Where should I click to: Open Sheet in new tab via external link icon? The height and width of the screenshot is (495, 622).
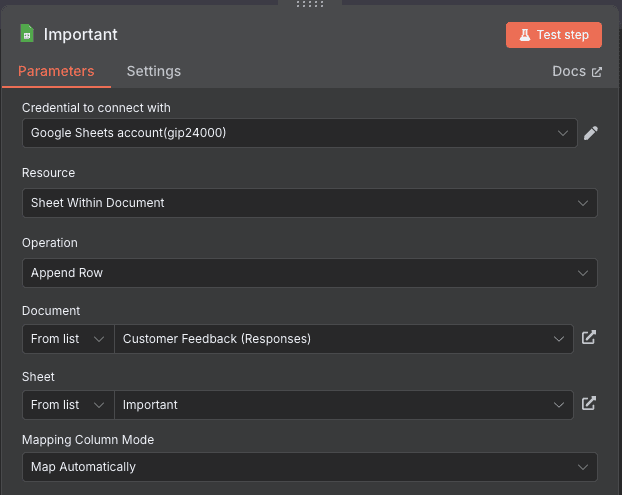[589, 403]
